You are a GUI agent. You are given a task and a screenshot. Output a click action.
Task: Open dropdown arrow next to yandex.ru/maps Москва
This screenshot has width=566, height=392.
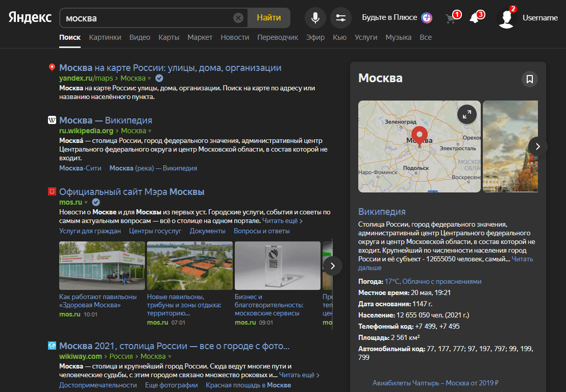[x=150, y=79]
